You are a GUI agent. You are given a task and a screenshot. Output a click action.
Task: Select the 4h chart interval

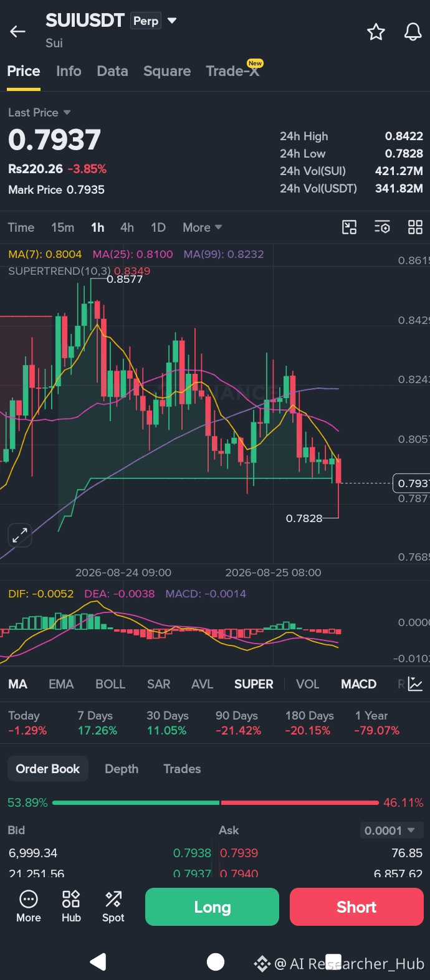(x=127, y=227)
